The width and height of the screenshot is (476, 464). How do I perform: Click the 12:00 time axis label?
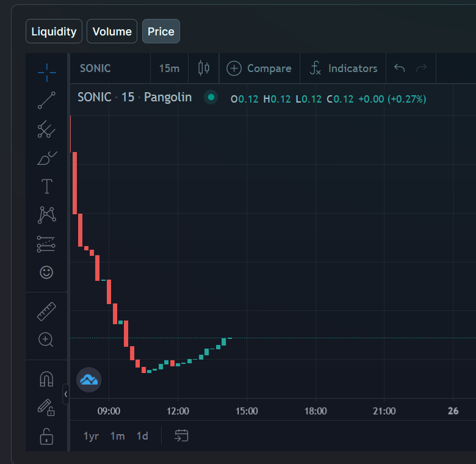tap(178, 411)
